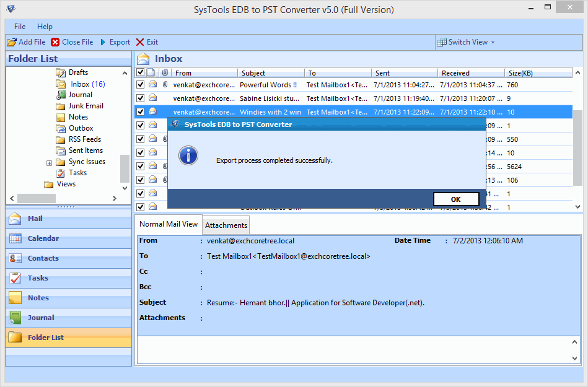
Task: Click the envelope icon of Powerful Words email
Action: point(152,84)
